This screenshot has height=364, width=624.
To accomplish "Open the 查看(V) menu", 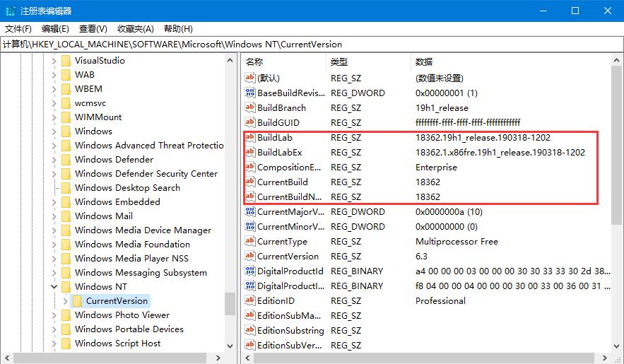I will pyautogui.click(x=93, y=29).
